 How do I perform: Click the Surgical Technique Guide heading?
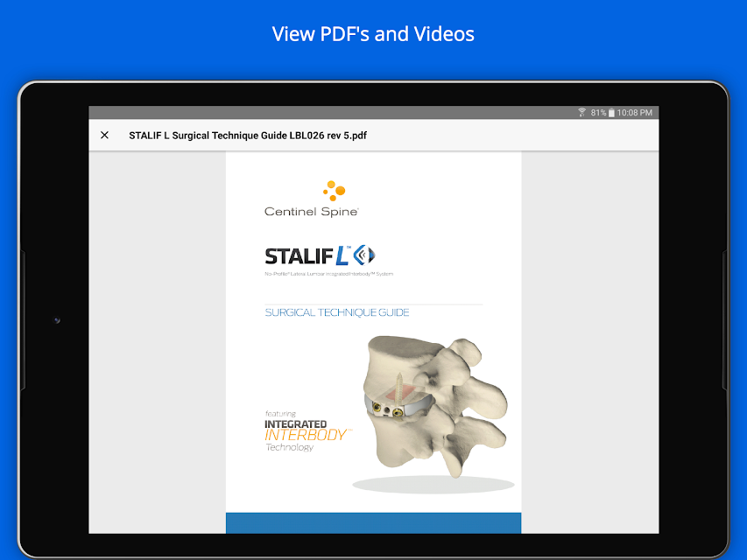[x=337, y=312]
